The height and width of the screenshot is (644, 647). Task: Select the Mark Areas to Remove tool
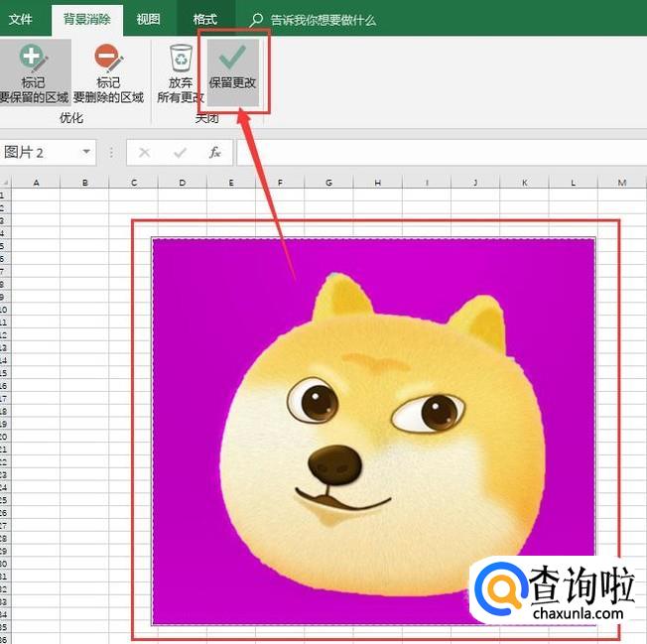click(108, 72)
